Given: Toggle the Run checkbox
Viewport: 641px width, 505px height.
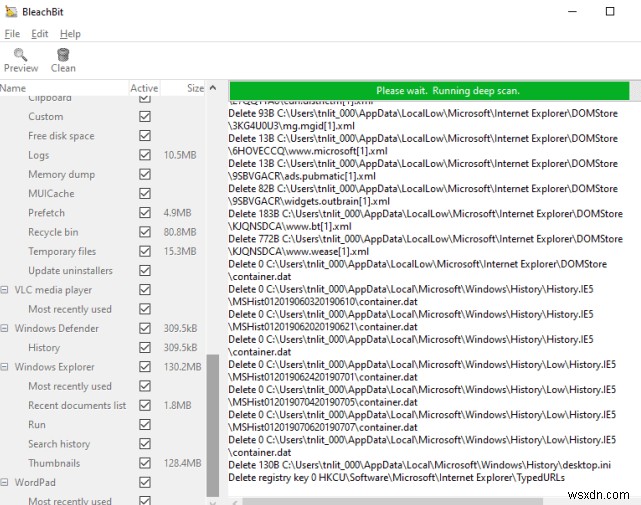Looking at the screenshot, I should coord(145,424).
